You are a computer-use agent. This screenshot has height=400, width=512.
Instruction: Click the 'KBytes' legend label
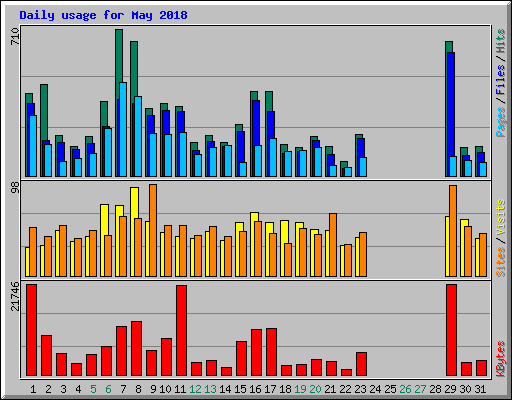point(501,359)
